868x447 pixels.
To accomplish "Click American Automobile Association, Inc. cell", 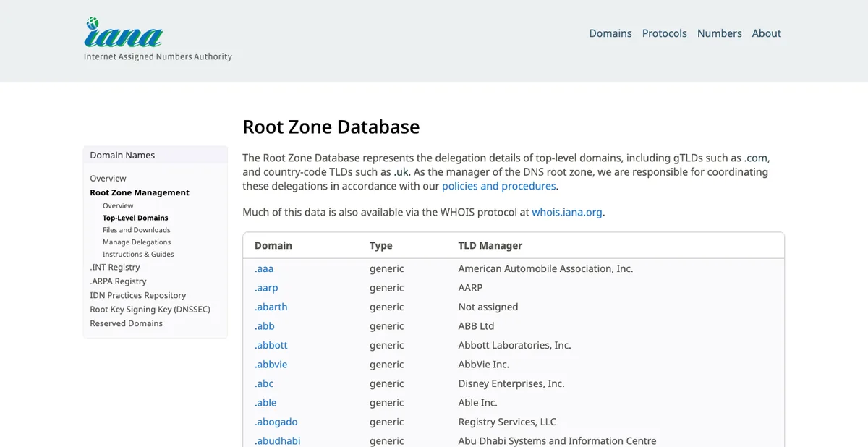I will click(x=545, y=268).
